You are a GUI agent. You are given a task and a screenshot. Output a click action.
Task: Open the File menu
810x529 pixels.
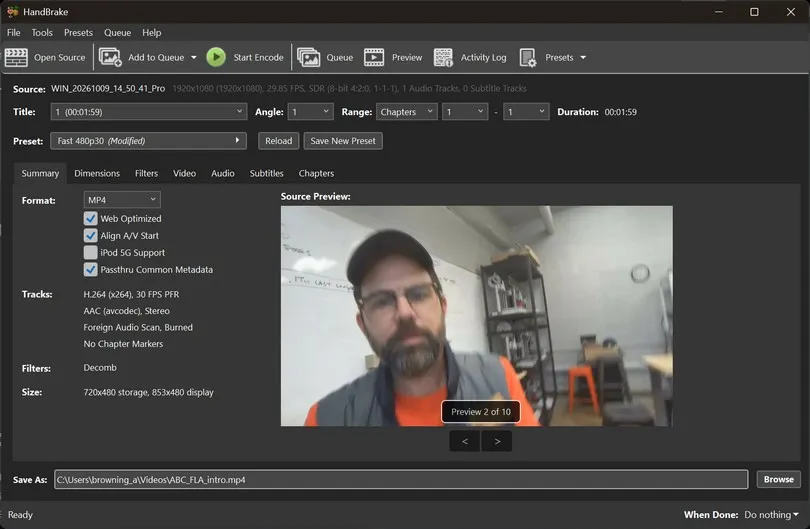point(13,33)
